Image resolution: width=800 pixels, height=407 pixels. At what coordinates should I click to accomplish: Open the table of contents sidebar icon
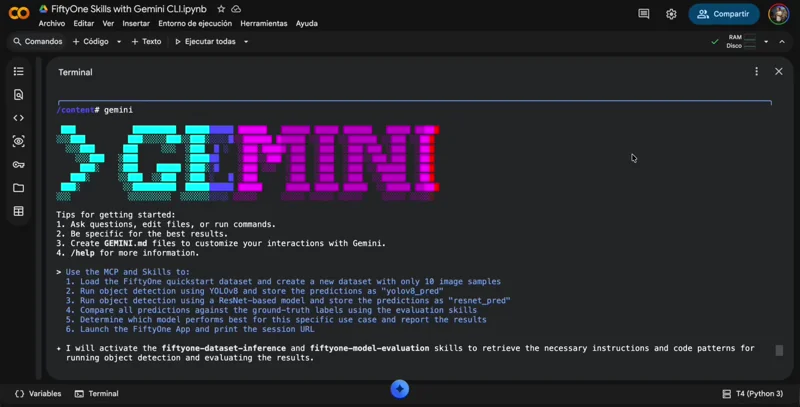pos(18,72)
